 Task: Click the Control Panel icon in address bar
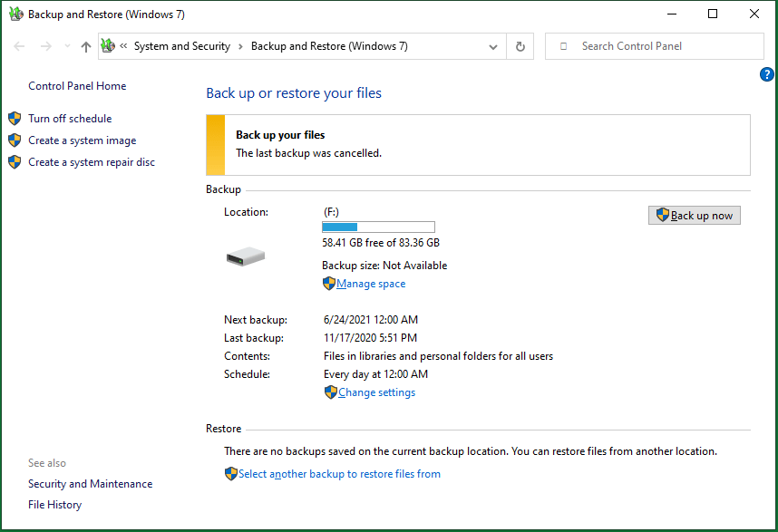point(108,46)
